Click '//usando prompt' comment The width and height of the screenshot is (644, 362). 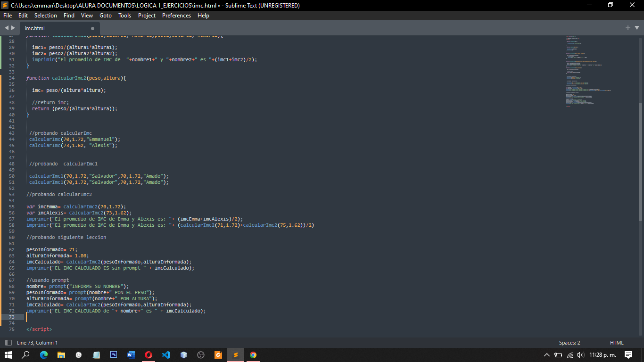coord(48,280)
